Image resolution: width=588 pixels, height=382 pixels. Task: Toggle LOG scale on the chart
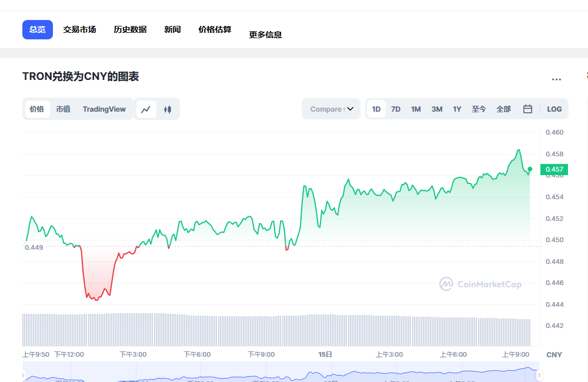[554, 109]
